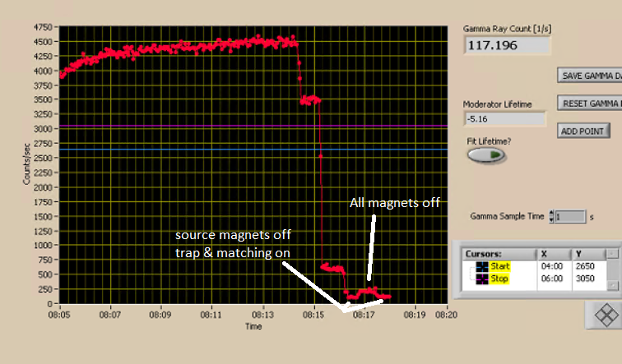Increment or decrement Gamma Sample Time with the stepper arrows
The width and height of the screenshot is (622, 364).
[551, 217]
